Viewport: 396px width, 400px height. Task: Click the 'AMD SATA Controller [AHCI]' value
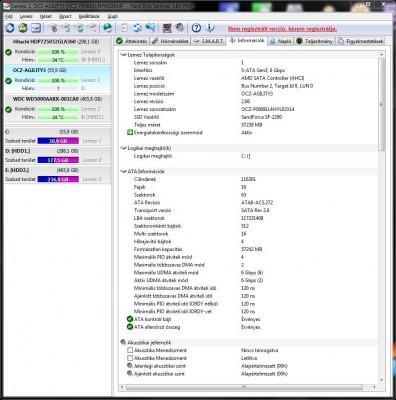tap(273, 78)
